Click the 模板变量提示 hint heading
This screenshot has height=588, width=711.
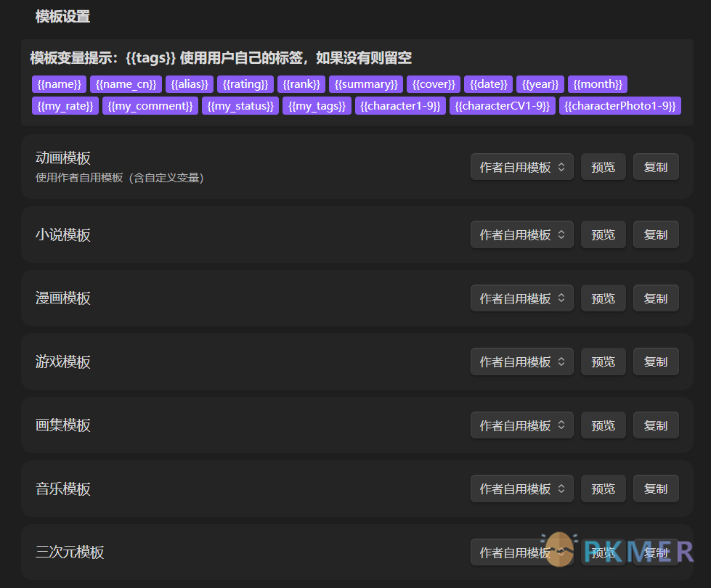(221, 57)
